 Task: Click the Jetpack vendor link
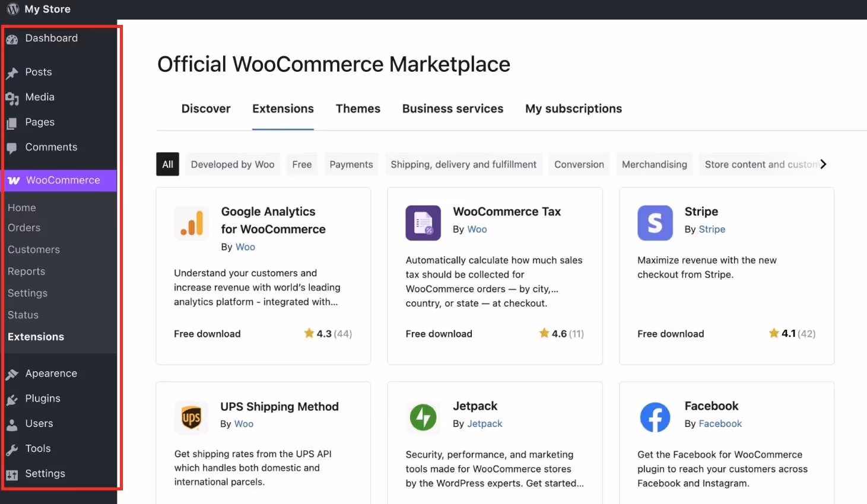tap(485, 423)
